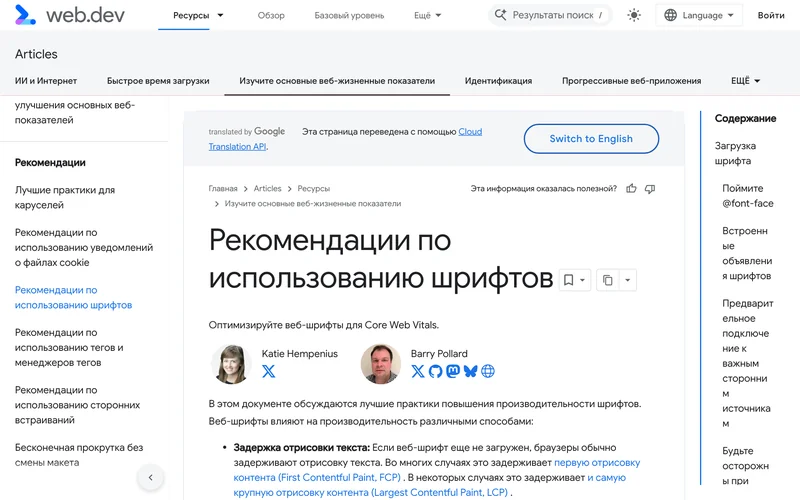Click the web.dev logo

69,15
